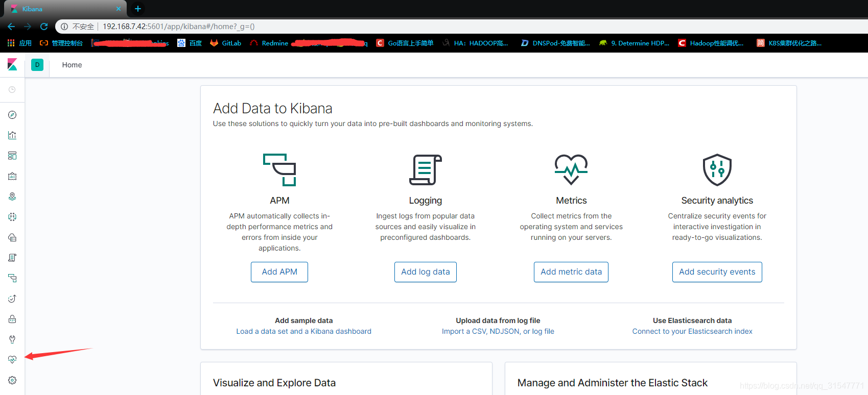The height and width of the screenshot is (395, 868).
Task: Click the Logging scroll illustration icon
Action: coord(426,170)
